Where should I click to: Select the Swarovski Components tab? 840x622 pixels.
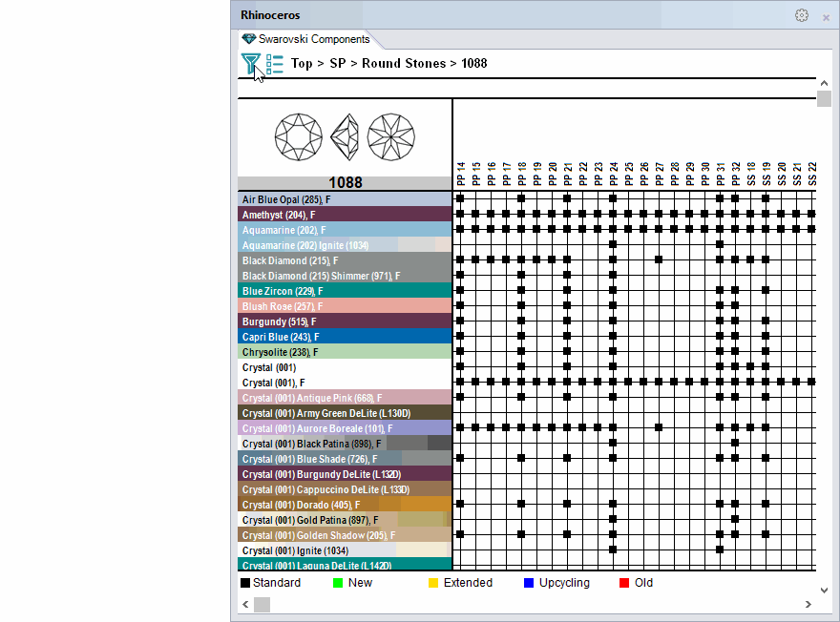pos(305,39)
